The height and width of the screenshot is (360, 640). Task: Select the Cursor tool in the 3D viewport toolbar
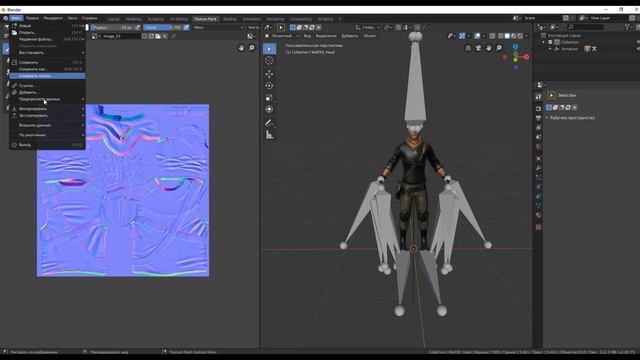pyautogui.click(x=269, y=61)
